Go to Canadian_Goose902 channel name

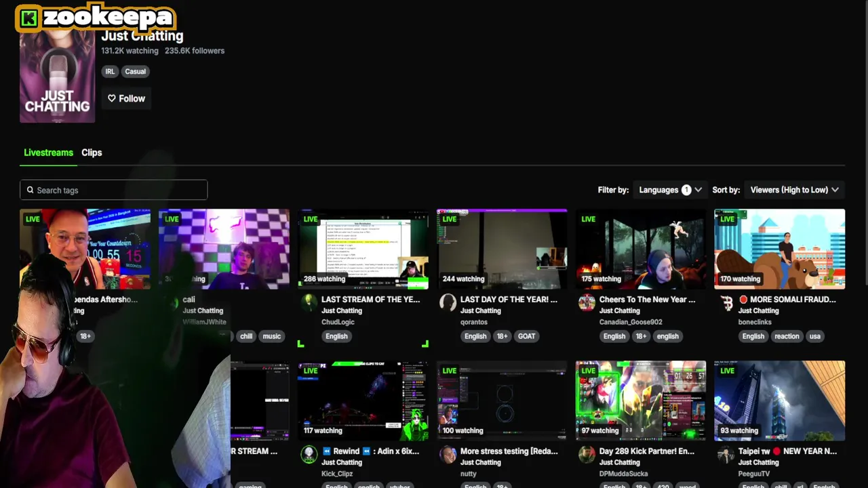point(631,322)
